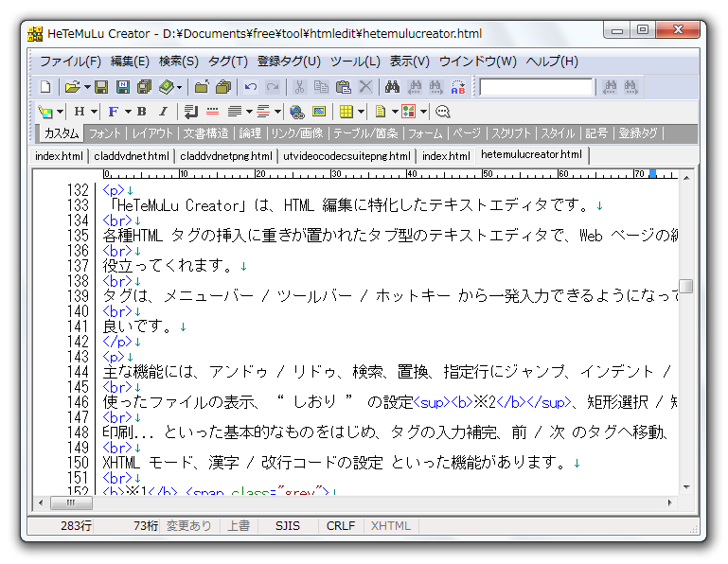
Task: Undo the last edit
Action: tap(251, 87)
